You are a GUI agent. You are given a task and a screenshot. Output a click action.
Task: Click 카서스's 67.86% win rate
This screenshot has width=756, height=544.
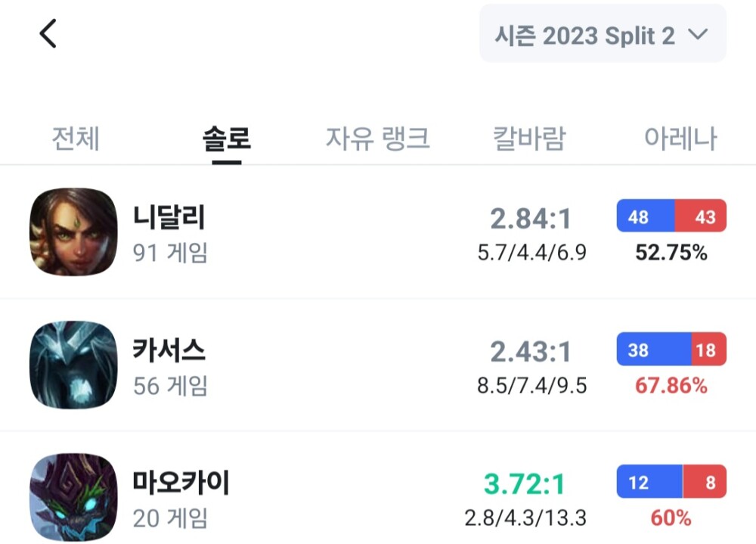[x=671, y=387]
